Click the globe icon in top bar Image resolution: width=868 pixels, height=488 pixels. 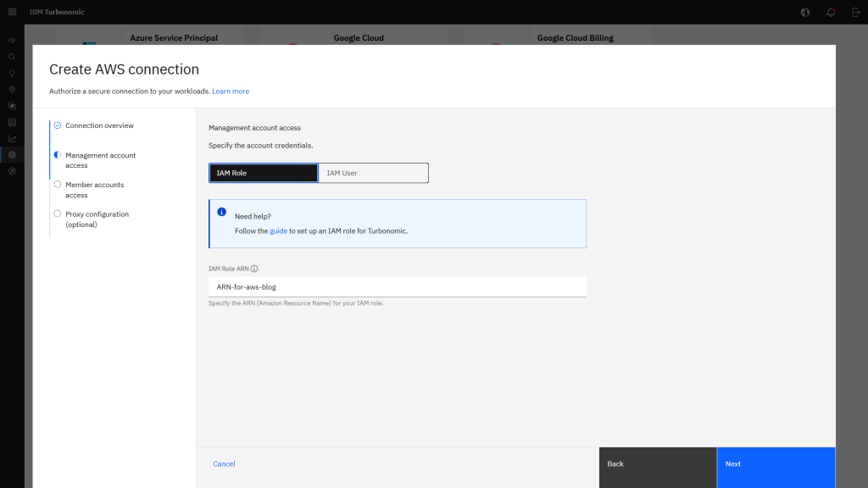805,12
